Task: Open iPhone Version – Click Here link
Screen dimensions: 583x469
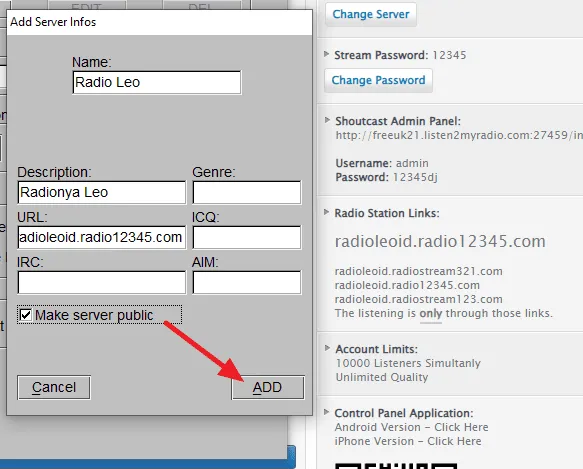Action: [x=408, y=441]
